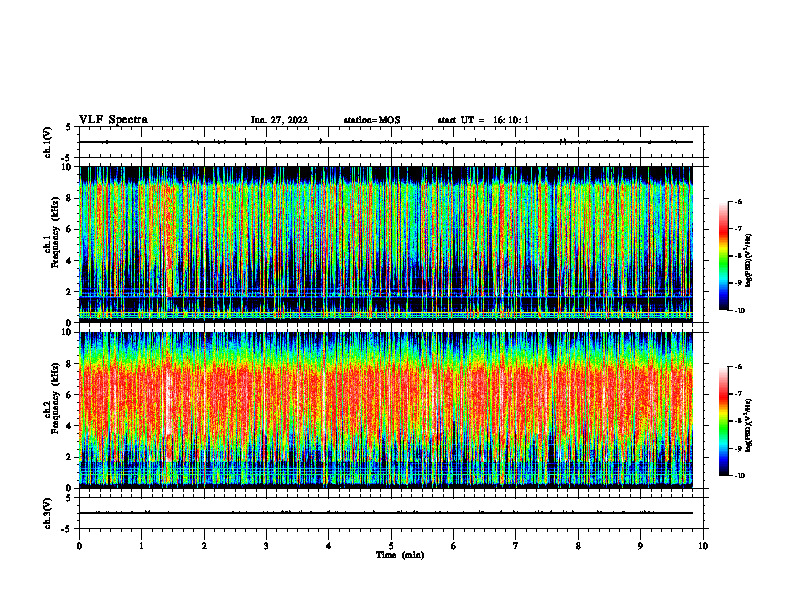Click the ch.2 colorbar log(PSD) unit label

click(x=749, y=425)
